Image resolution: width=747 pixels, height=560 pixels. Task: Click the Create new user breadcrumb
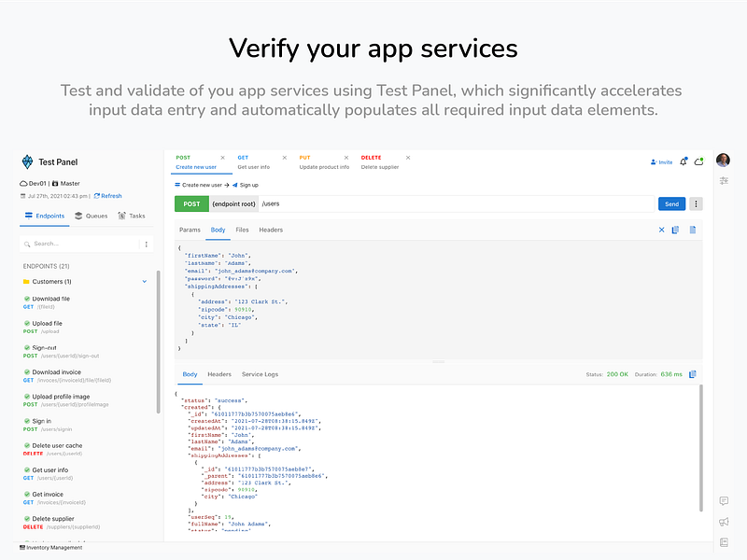click(x=199, y=185)
